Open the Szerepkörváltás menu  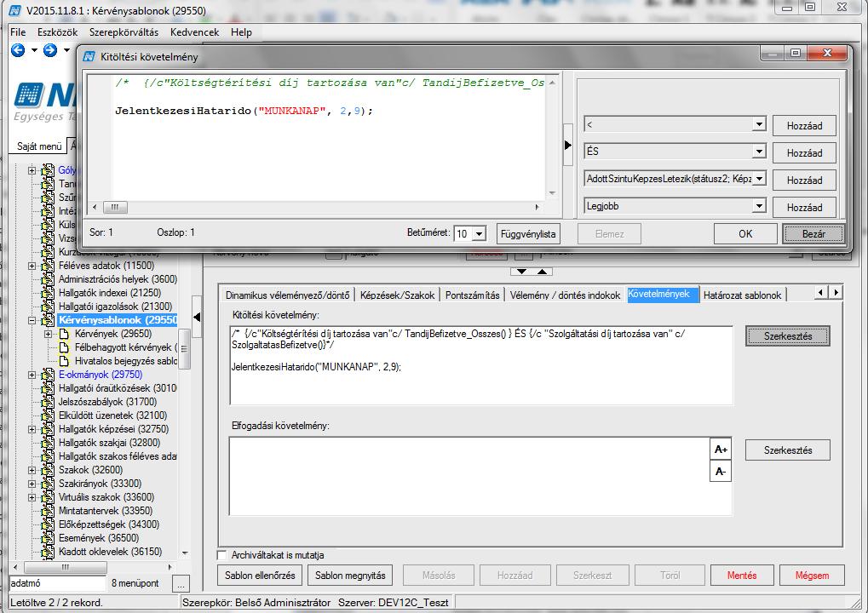click(124, 32)
